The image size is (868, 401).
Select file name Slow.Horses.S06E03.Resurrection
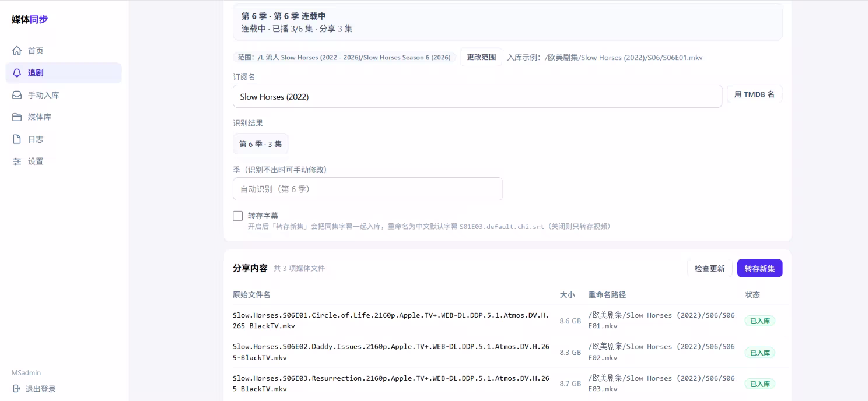pyautogui.click(x=391, y=384)
